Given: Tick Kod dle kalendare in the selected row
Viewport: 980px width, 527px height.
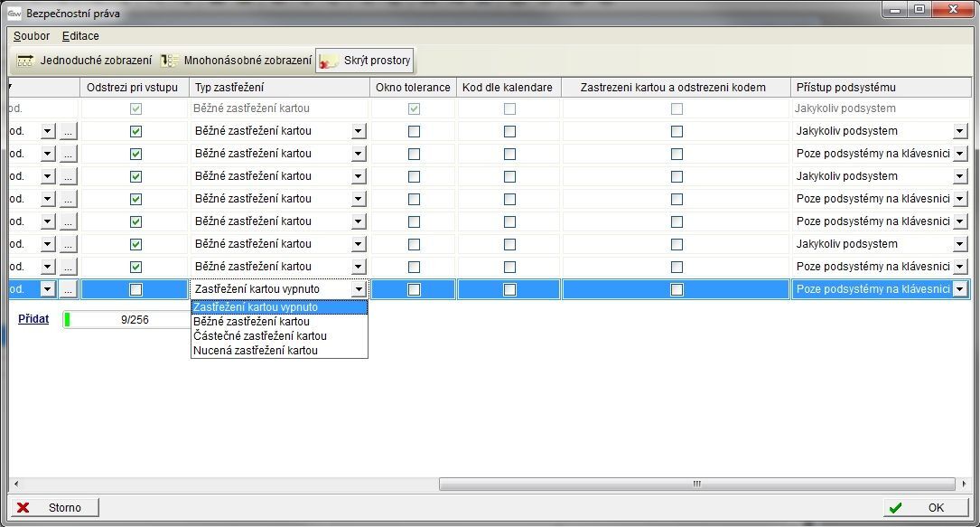Looking at the screenshot, I should pyautogui.click(x=509, y=289).
